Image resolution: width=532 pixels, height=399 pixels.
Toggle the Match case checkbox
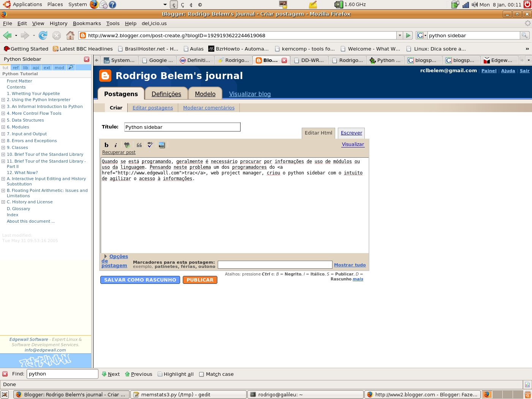201,374
